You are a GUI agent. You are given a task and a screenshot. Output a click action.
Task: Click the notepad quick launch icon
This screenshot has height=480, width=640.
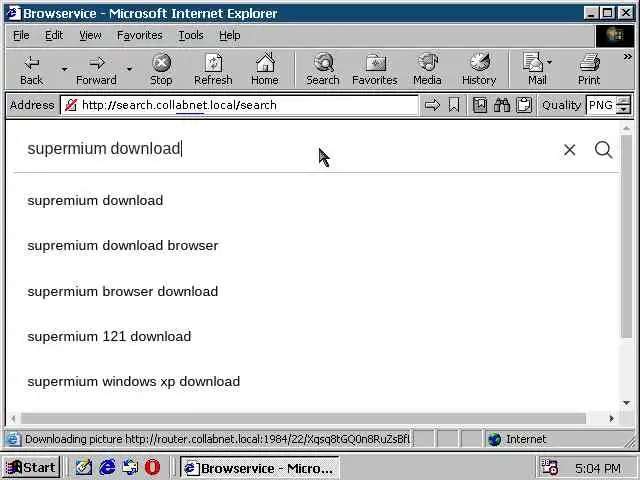tap(83, 467)
